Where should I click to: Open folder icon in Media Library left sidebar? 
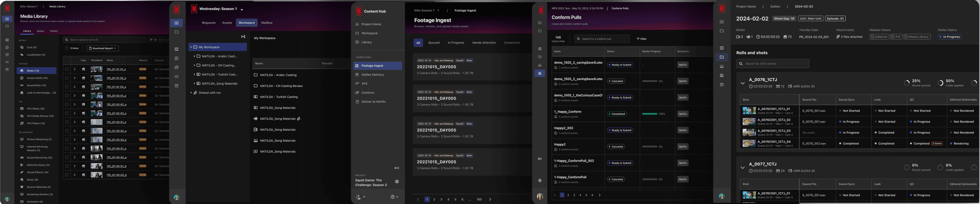coord(7,26)
